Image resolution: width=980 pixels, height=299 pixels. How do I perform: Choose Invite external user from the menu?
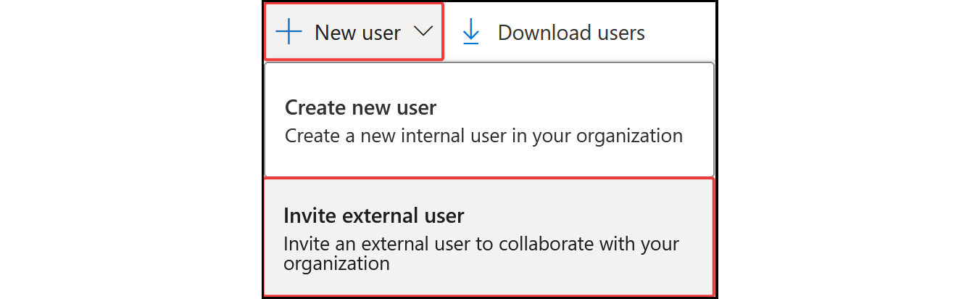[x=489, y=237]
